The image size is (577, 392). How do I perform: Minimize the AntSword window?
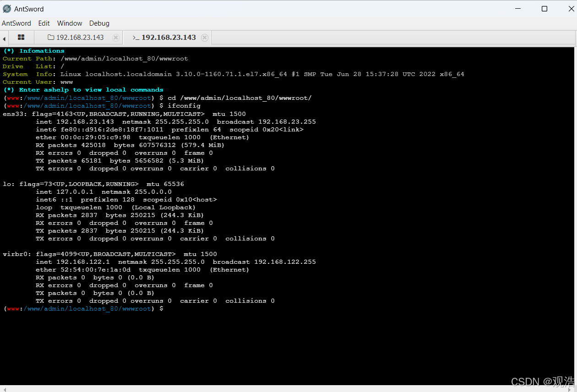pyautogui.click(x=517, y=9)
